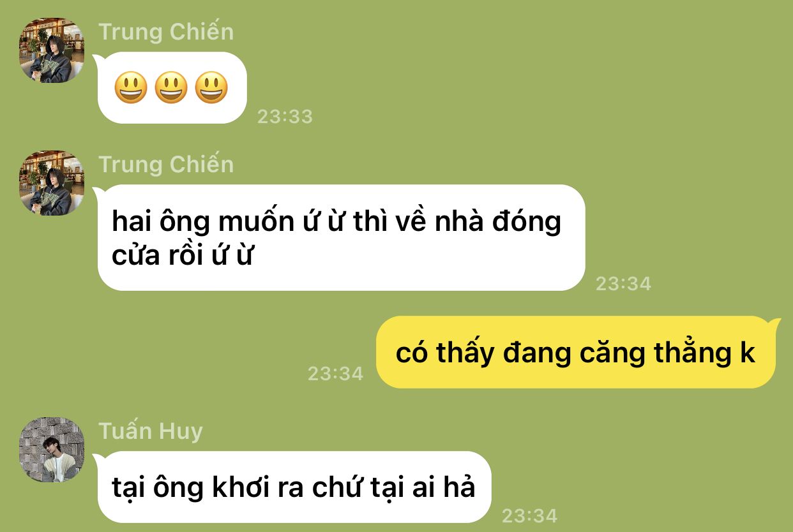Tap the third grinning emoji
This screenshot has height=532, width=793.
coord(211,87)
